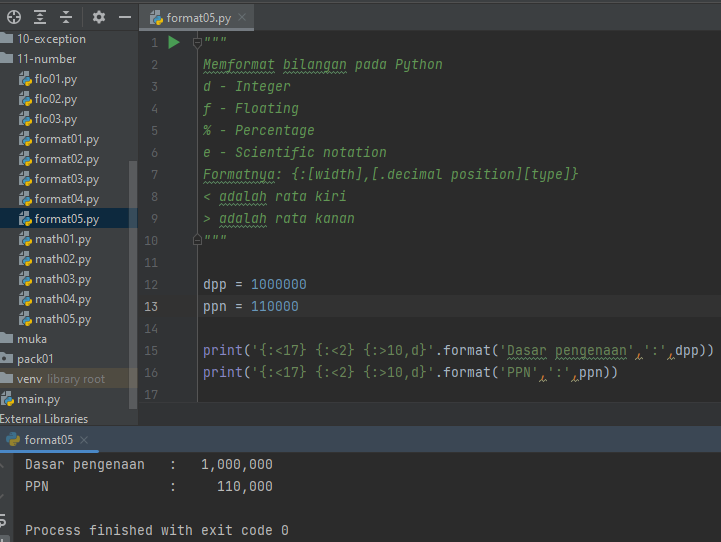Click output value 1,000,000 in console
721x542 pixels.
click(237, 465)
